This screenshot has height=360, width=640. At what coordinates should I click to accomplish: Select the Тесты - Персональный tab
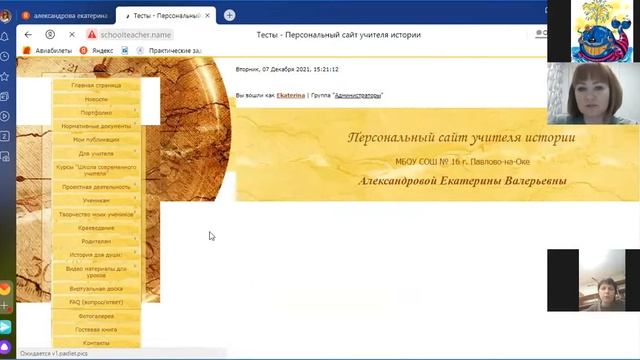click(166, 16)
